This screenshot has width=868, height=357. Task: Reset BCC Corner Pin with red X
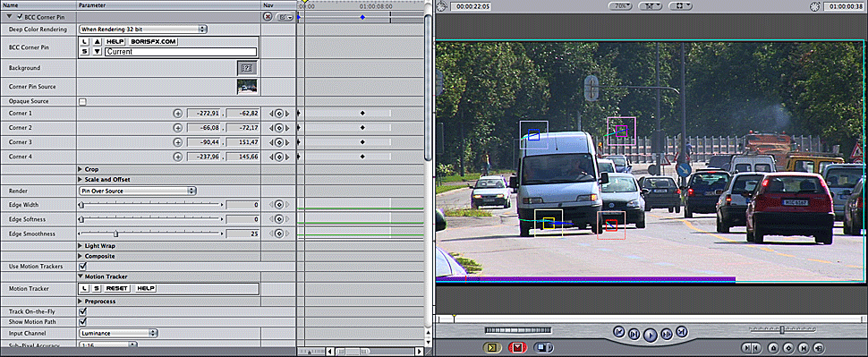268,17
